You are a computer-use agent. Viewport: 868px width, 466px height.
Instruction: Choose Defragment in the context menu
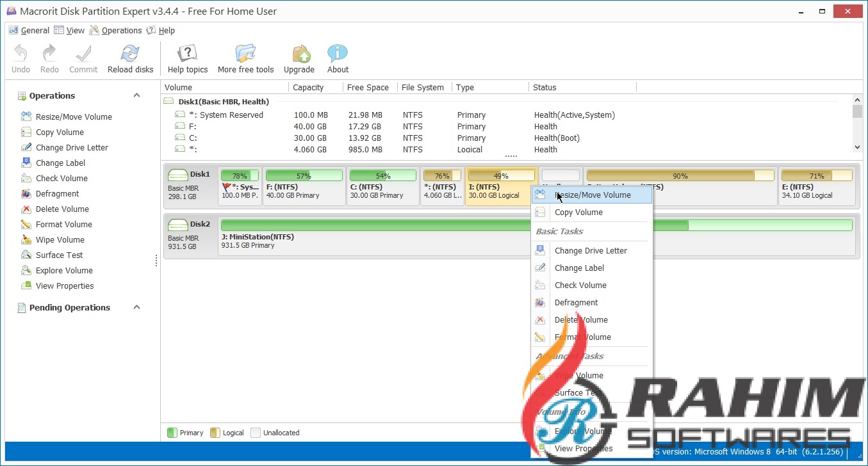click(592, 302)
